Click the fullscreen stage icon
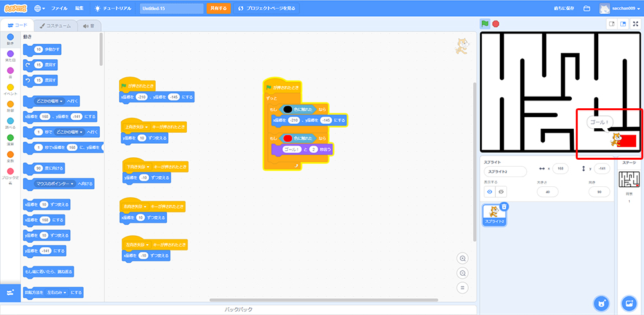 point(636,24)
